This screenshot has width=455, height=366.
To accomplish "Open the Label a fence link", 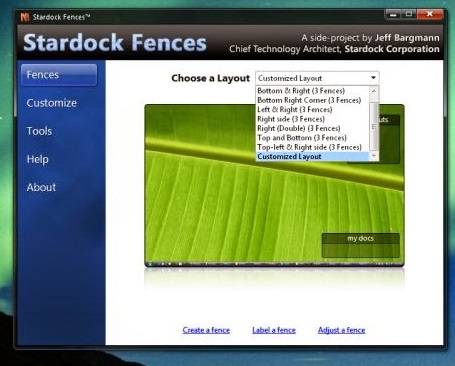I will click(x=274, y=330).
